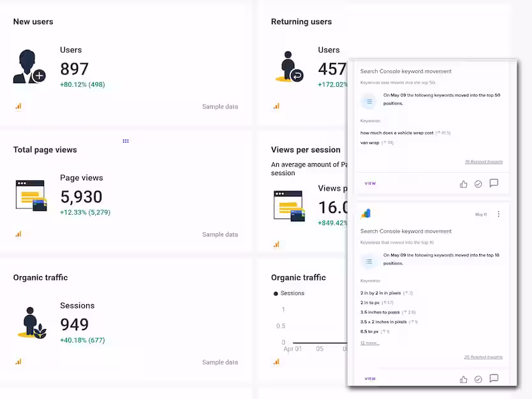Click the list icon in top 10 insight

coord(369,261)
